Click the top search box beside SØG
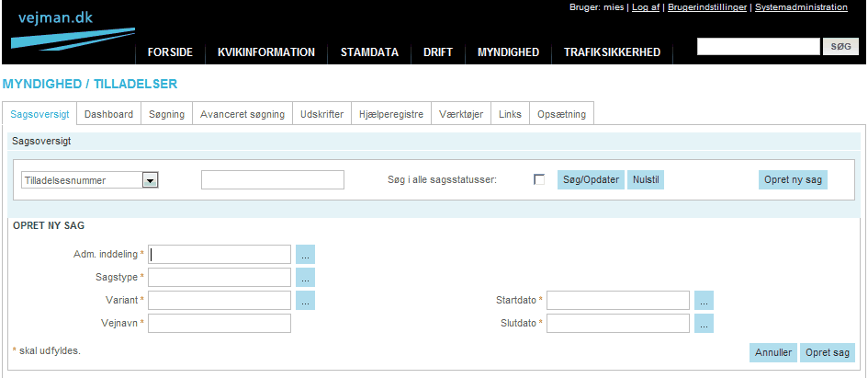This screenshot has width=868, height=378. point(758,46)
